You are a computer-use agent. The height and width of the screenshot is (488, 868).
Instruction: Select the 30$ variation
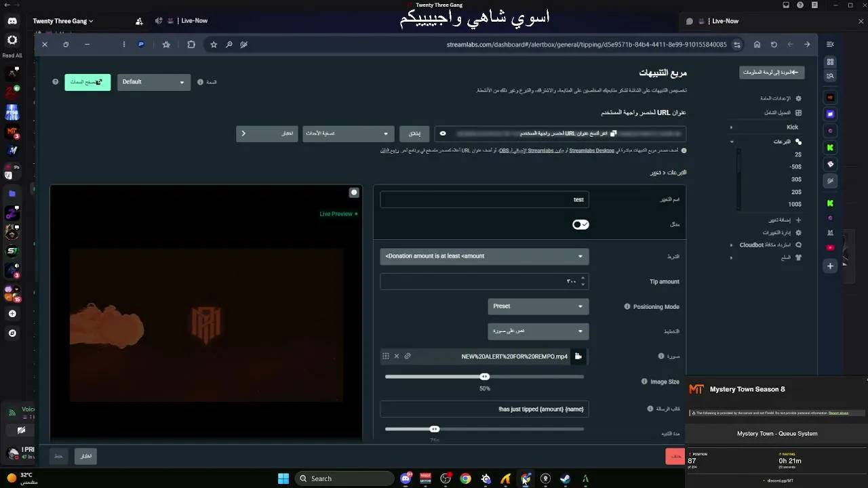click(x=796, y=180)
